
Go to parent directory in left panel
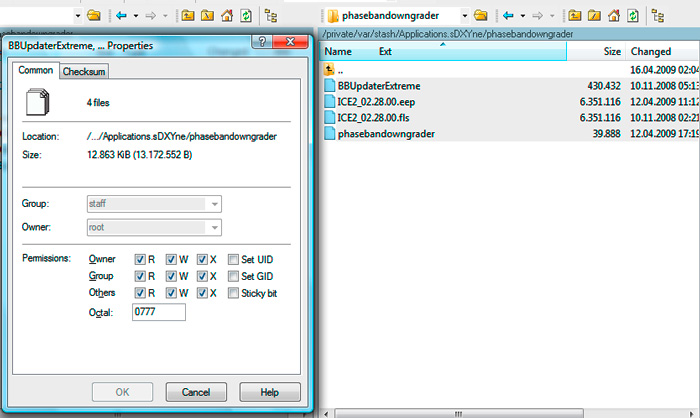coord(188,16)
